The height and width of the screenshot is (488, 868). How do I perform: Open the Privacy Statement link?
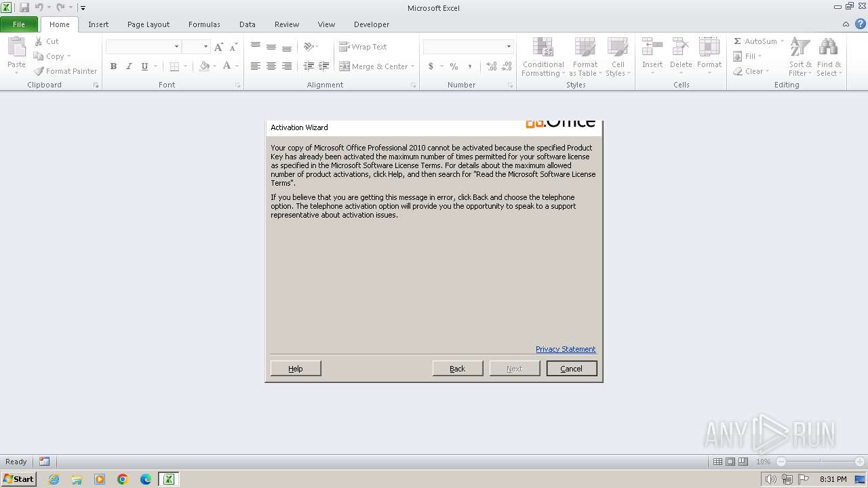tap(566, 349)
